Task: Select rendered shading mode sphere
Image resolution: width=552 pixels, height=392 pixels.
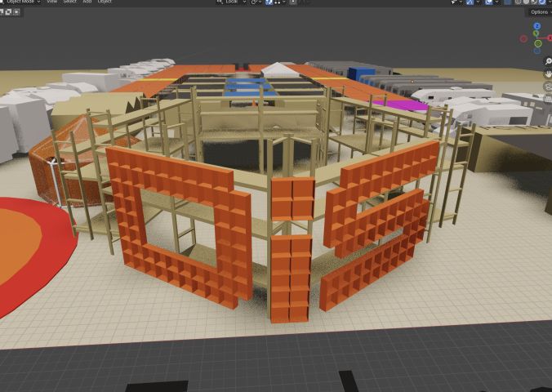Action: pos(542,2)
